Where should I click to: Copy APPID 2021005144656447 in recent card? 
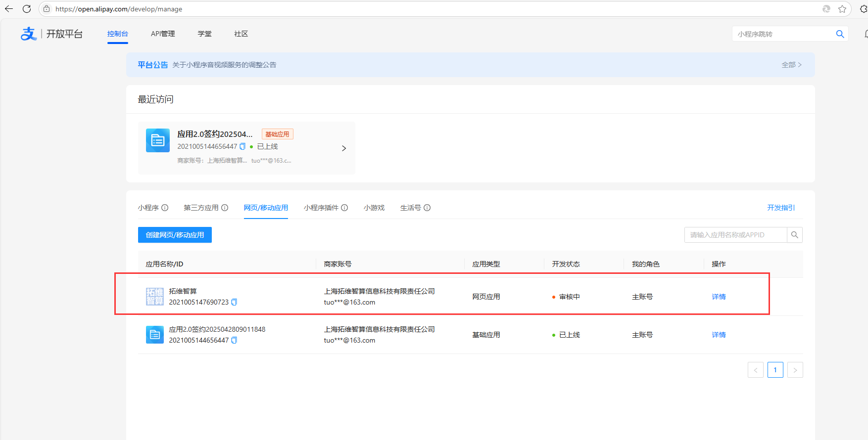242,146
